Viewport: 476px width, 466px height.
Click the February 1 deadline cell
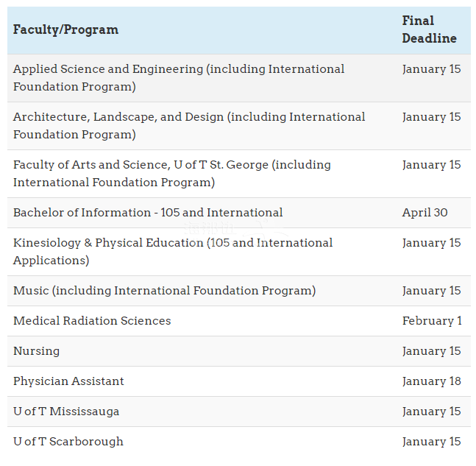[432, 321]
